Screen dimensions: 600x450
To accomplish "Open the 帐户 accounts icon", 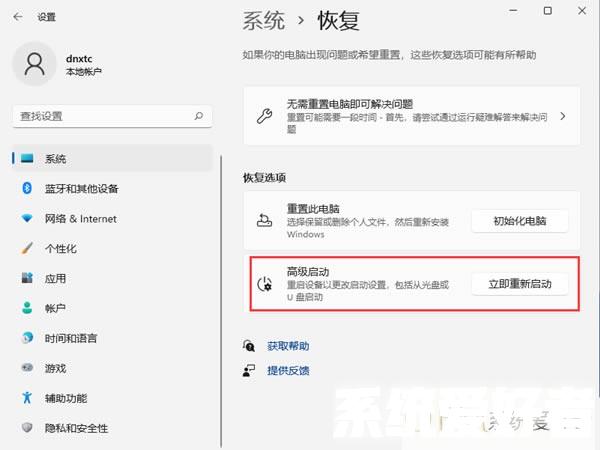I will [27, 309].
